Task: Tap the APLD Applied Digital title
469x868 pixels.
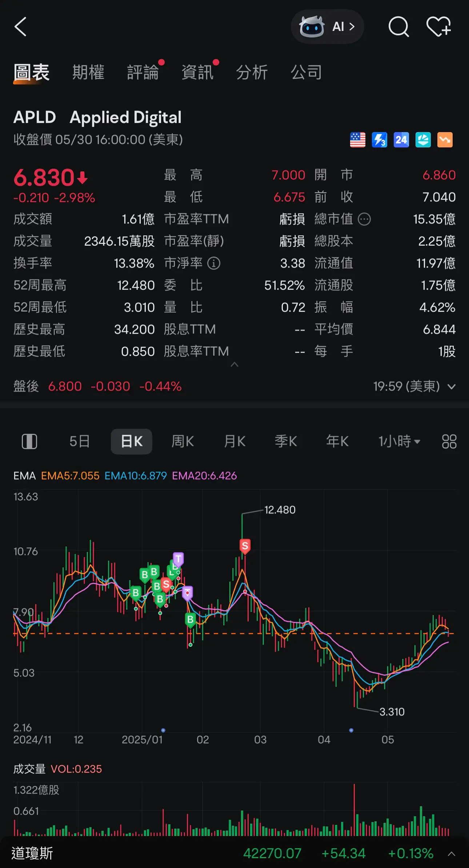Action: [97, 118]
